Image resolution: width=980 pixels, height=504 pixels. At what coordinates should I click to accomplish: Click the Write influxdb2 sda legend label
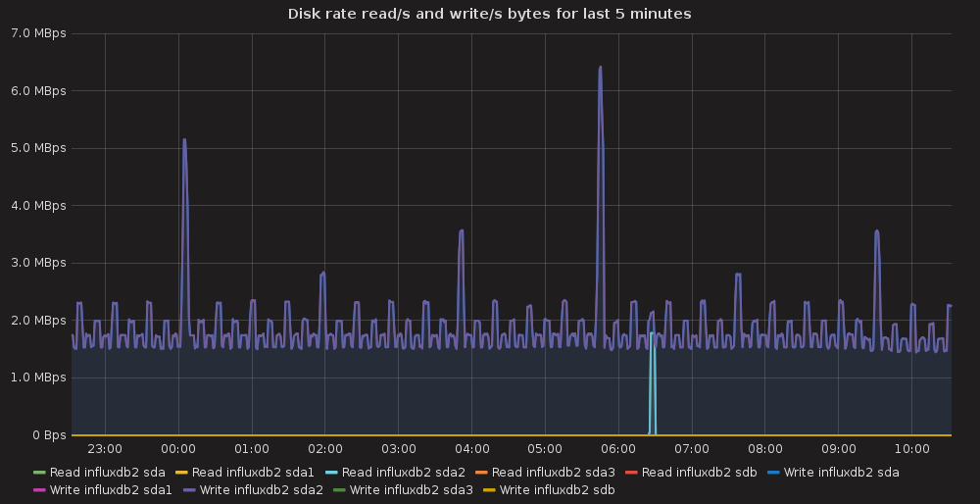(x=841, y=472)
